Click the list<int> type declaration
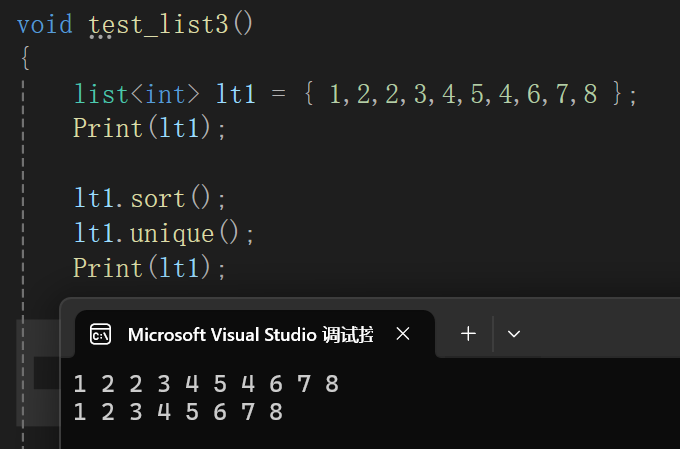The image size is (680, 449). [x=137, y=94]
